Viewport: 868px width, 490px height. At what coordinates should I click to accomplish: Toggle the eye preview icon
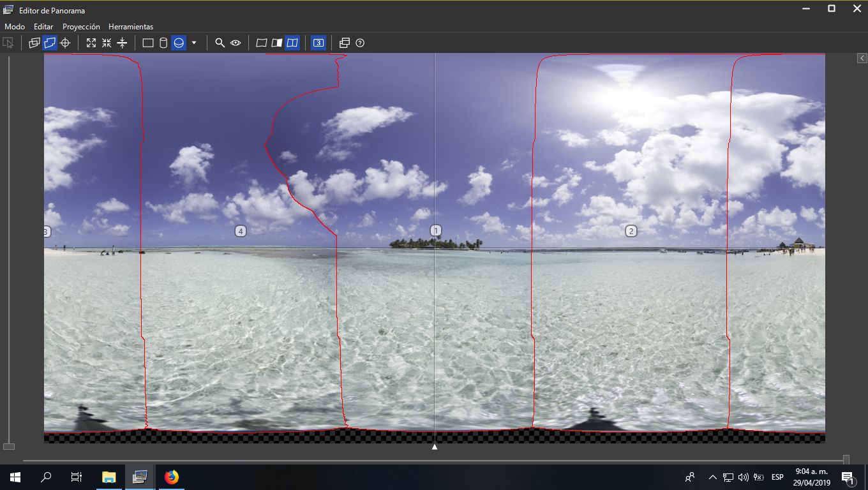(236, 43)
